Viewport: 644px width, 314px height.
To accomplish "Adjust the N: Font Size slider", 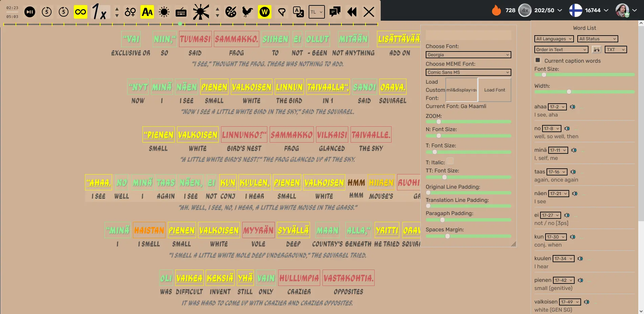I will pyautogui.click(x=468, y=136).
